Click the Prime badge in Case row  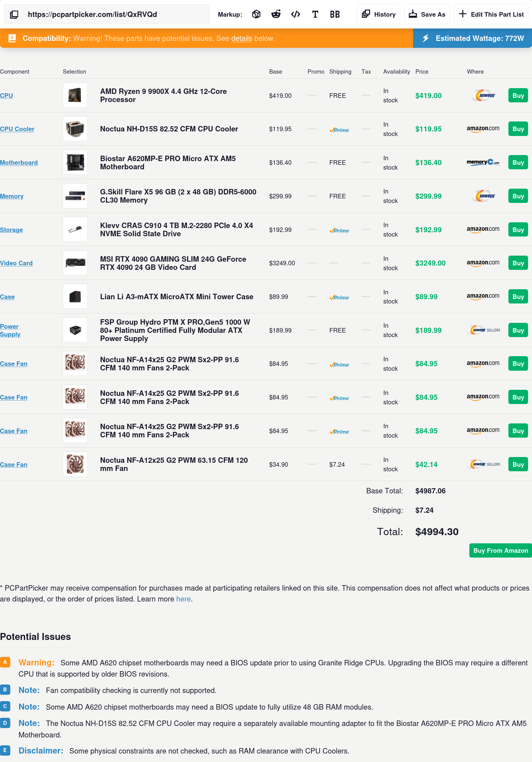(339, 297)
